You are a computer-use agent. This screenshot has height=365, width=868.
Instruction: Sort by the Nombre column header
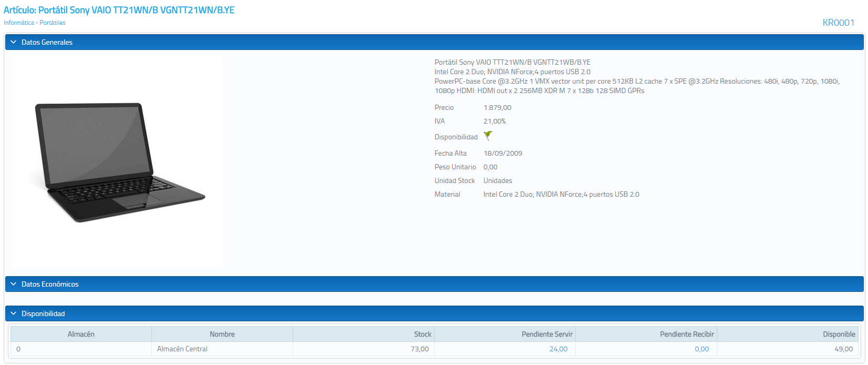tap(222, 334)
